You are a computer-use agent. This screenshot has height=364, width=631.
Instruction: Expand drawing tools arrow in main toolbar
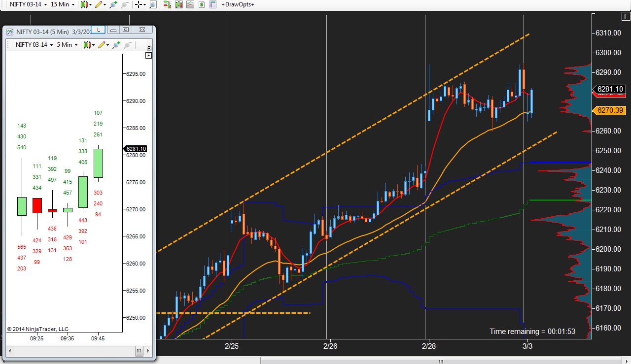(105, 4)
